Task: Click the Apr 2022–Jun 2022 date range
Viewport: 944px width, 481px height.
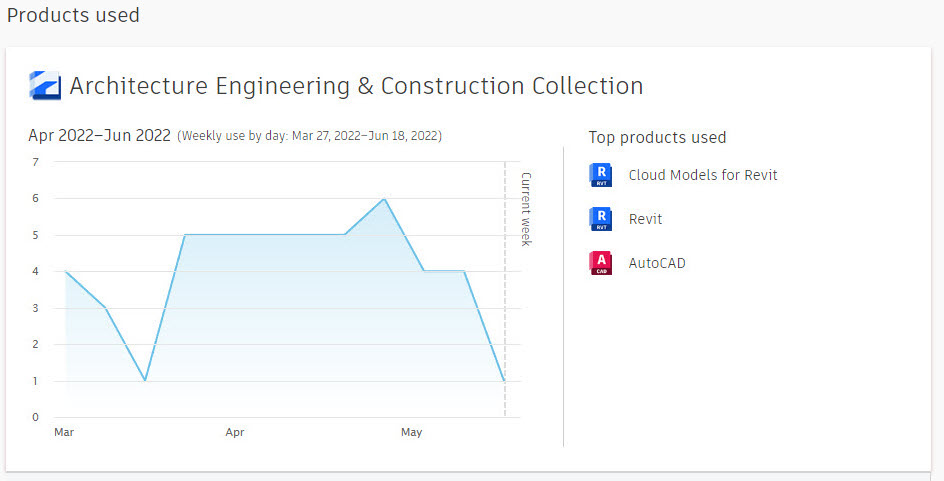Action: 99,135
